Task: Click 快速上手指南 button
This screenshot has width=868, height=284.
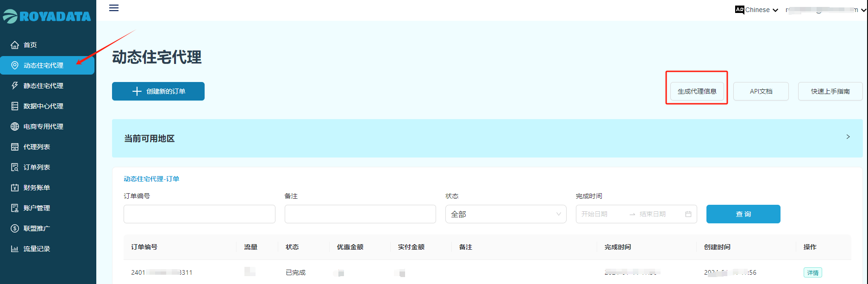Action: [x=830, y=91]
